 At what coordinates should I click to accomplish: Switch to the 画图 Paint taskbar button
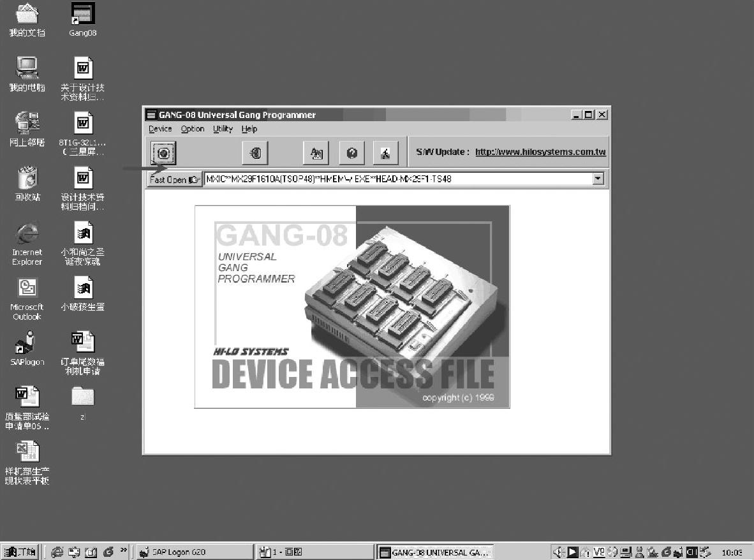[x=314, y=552]
